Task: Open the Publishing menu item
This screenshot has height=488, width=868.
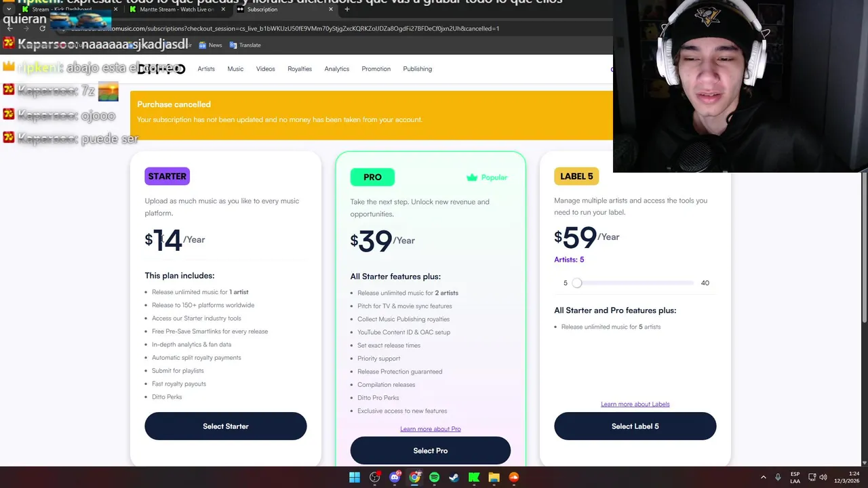Action: pos(417,69)
